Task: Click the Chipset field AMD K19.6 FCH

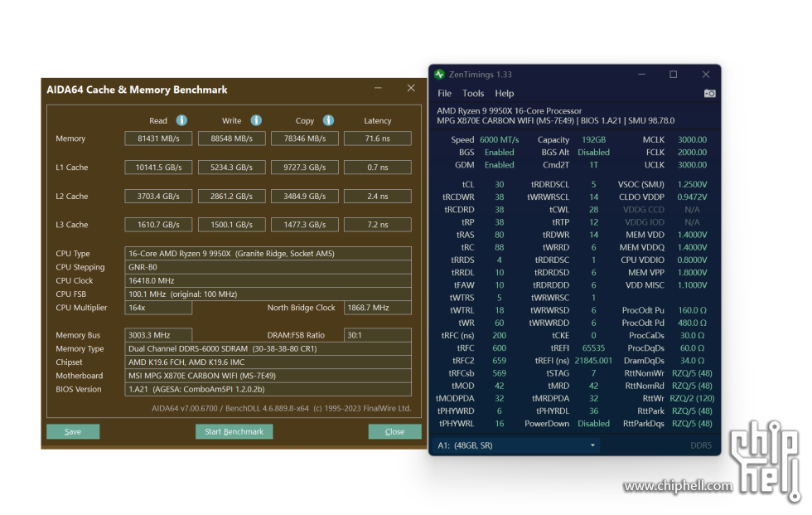Action: pos(268,362)
